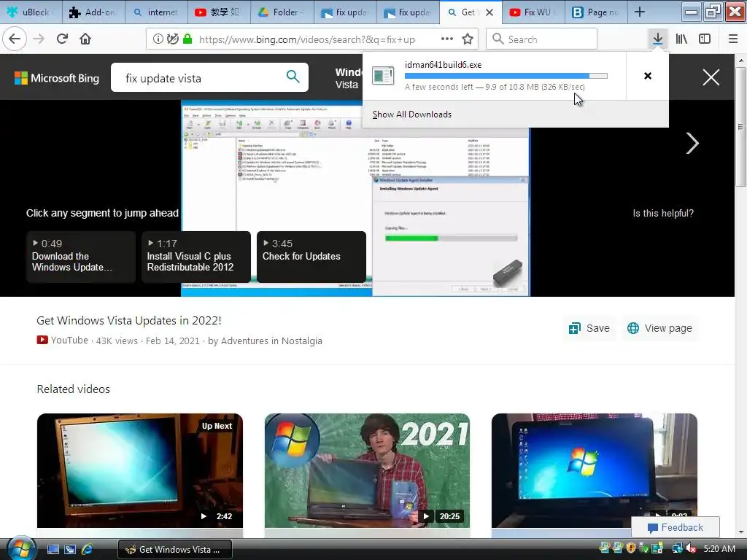
Task: Open the 20:25 related video thumbnail
Action: click(x=367, y=470)
